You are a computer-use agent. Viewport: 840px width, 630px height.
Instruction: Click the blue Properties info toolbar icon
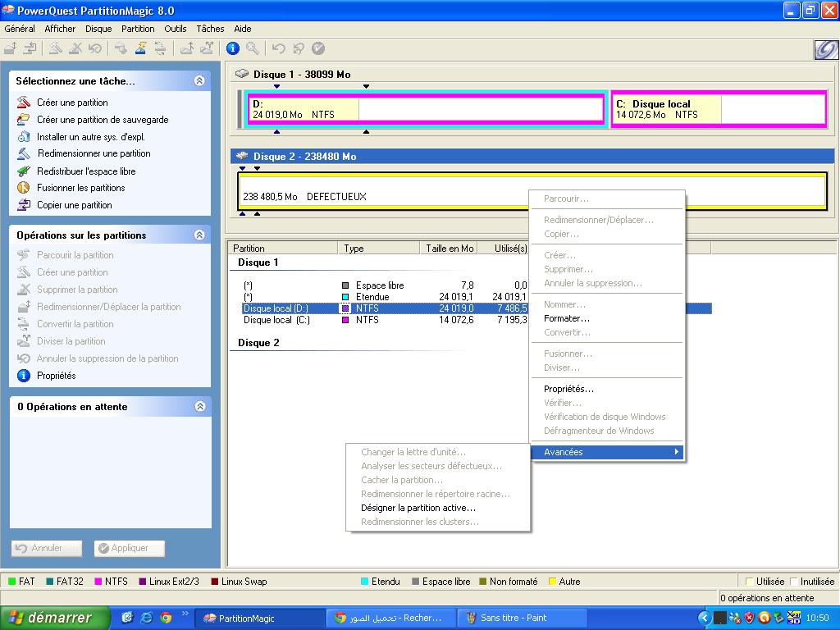pyautogui.click(x=232, y=48)
